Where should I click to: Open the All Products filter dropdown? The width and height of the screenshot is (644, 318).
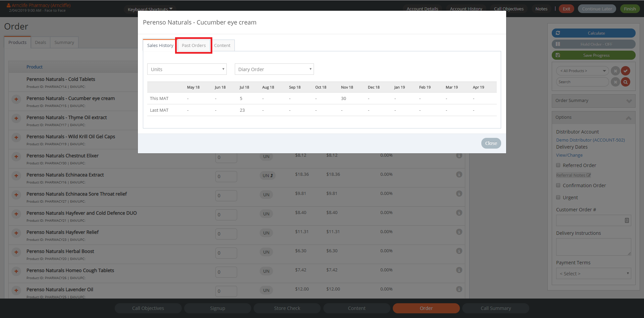(x=582, y=71)
